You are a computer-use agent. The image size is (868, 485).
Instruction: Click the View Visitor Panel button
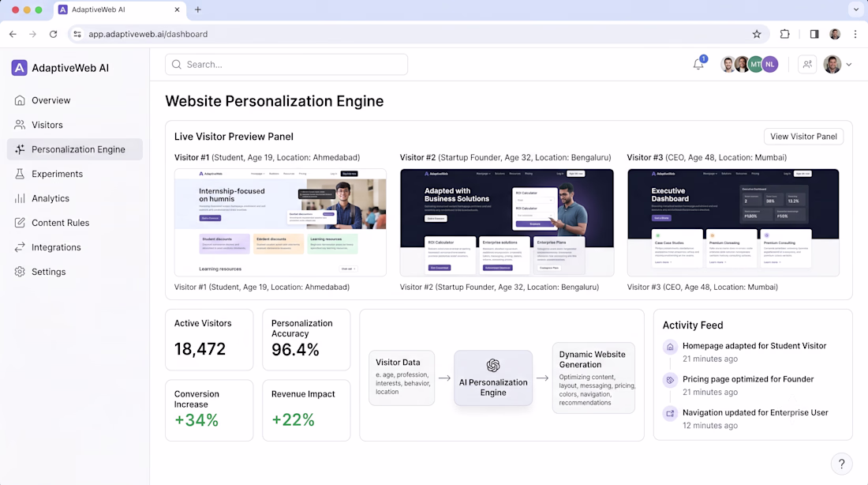(x=803, y=137)
